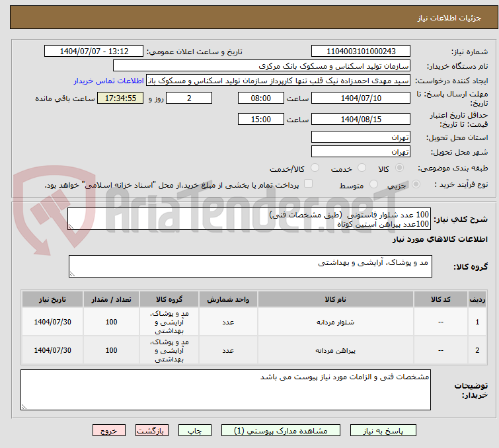Click row number 1 cell
This screenshot has width=499, height=448.
477,322
